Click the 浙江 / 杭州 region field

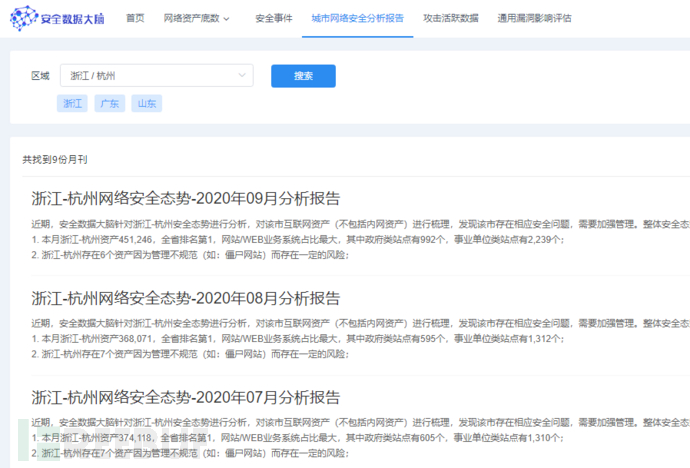[150, 76]
